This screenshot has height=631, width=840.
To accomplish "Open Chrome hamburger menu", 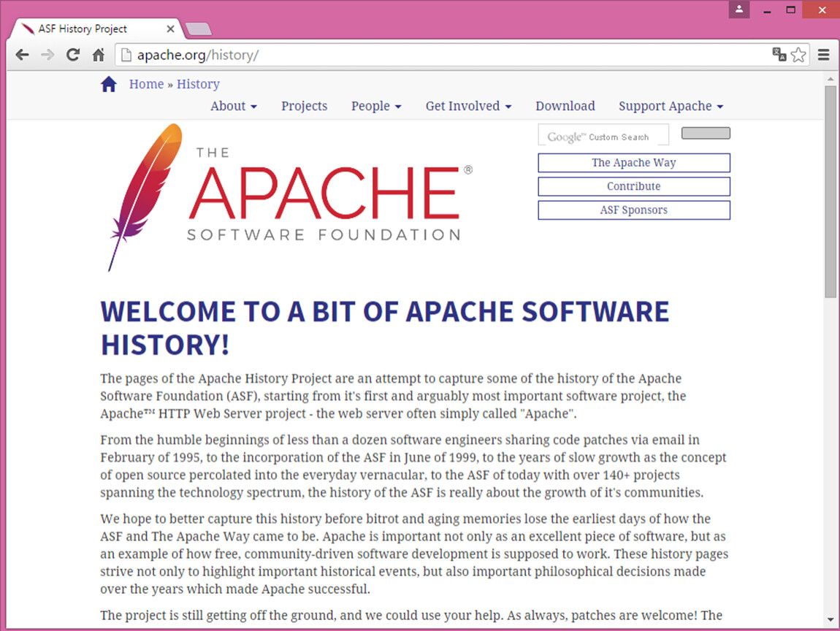I will (824, 55).
